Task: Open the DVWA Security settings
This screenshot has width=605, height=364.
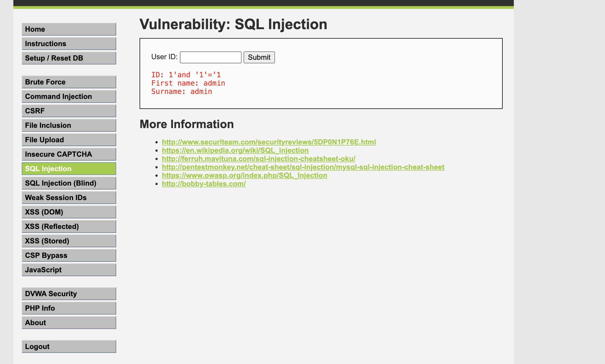Action: (x=69, y=294)
